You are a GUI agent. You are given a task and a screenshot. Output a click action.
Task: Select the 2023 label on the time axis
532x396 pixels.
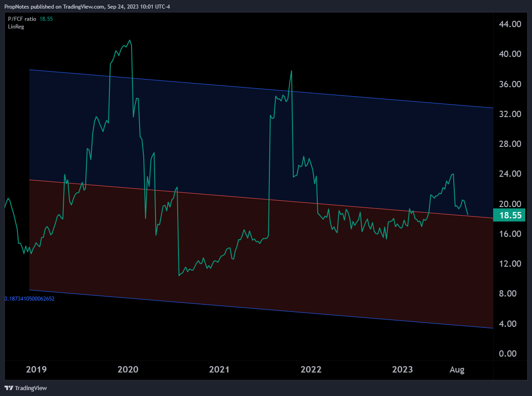(402, 370)
